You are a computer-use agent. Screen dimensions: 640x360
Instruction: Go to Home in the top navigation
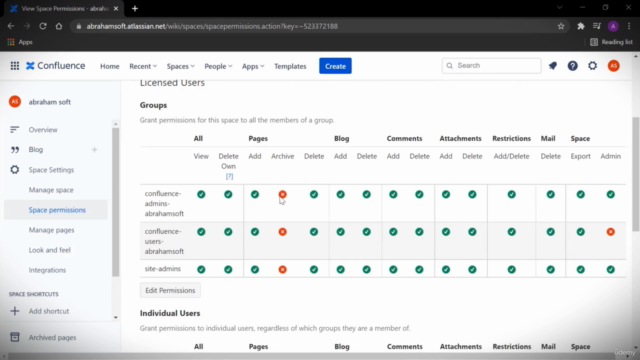pos(110,66)
